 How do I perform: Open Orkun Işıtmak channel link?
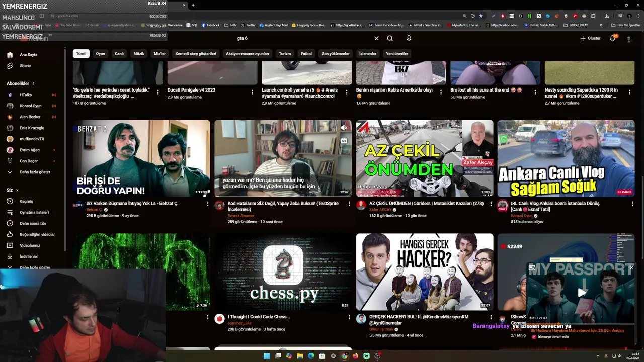coord(381,329)
